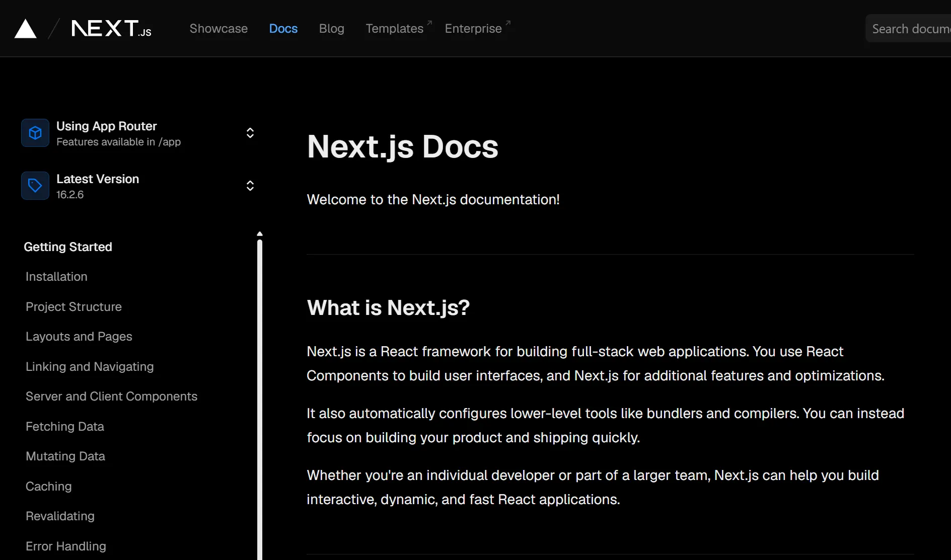
Task: Click the sidebar scrollbar thumb
Action: [260, 400]
